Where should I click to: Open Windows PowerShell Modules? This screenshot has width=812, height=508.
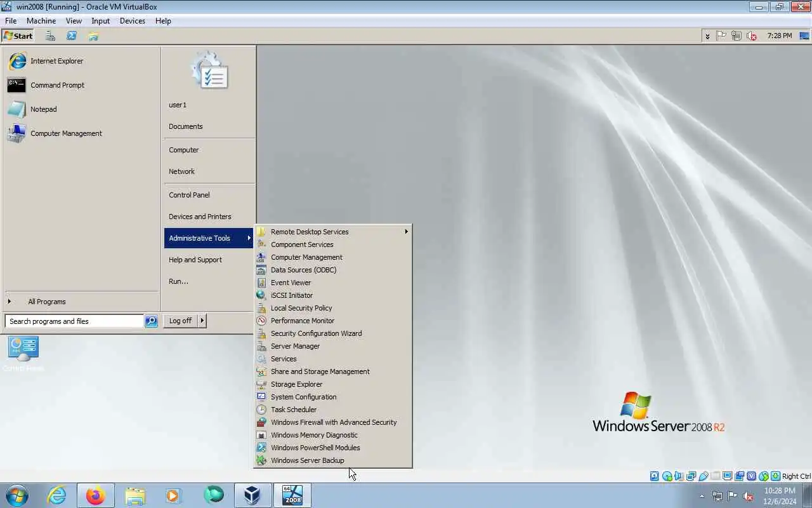tap(332, 448)
